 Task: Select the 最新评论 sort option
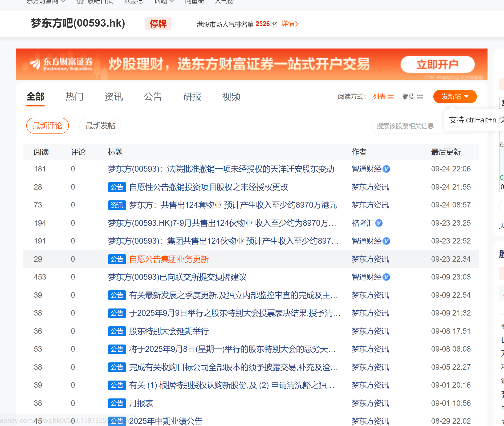47,126
